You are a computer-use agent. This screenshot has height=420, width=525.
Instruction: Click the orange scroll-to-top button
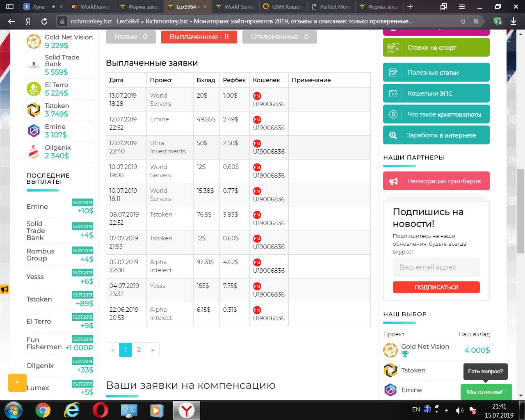(17, 383)
